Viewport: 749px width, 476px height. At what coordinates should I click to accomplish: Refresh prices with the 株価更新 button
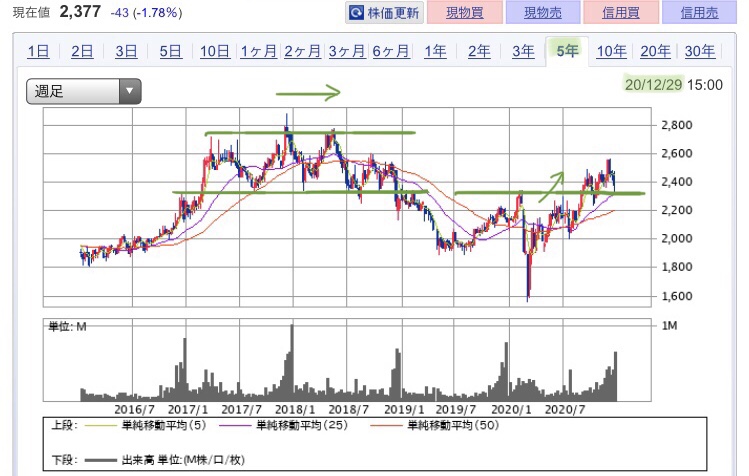(385, 12)
